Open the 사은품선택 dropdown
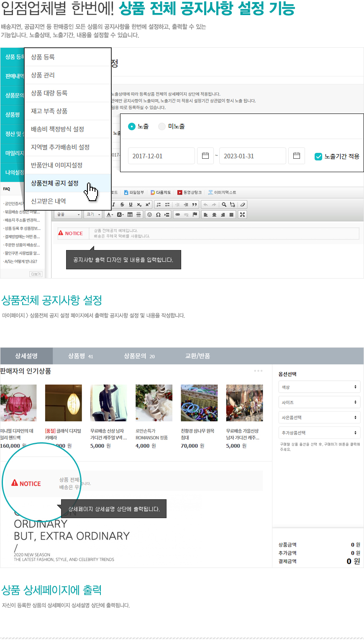The height and width of the screenshot is (640, 364). 319,417
